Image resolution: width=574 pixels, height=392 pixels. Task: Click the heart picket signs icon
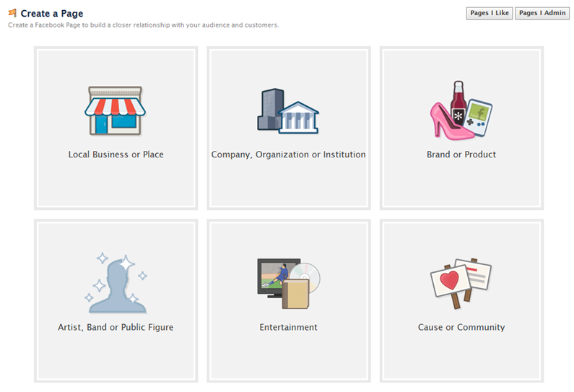tap(461, 283)
